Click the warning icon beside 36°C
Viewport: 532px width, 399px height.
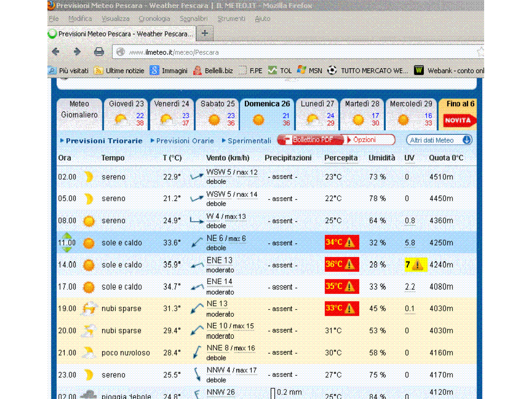point(350,265)
